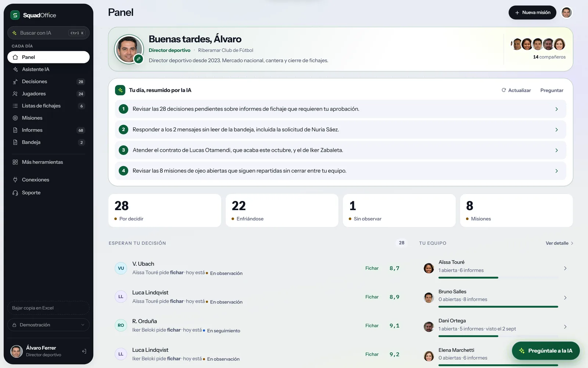Click the Informes document icon
This screenshot has height=368, width=588.
pyautogui.click(x=15, y=130)
